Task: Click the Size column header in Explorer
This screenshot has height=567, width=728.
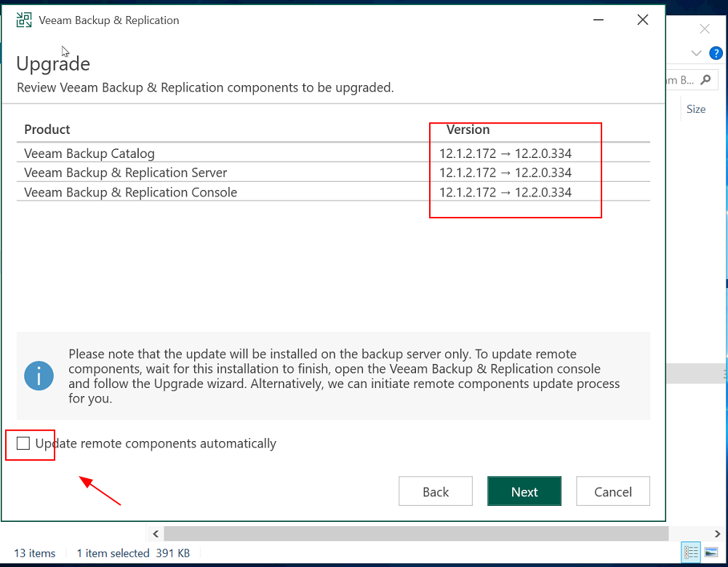Action: coord(696,109)
